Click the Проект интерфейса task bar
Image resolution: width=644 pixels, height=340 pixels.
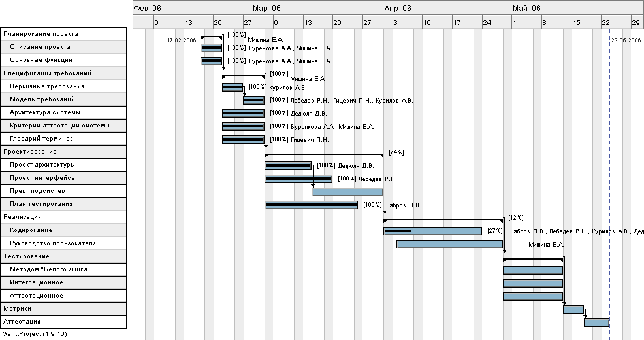click(x=298, y=178)
